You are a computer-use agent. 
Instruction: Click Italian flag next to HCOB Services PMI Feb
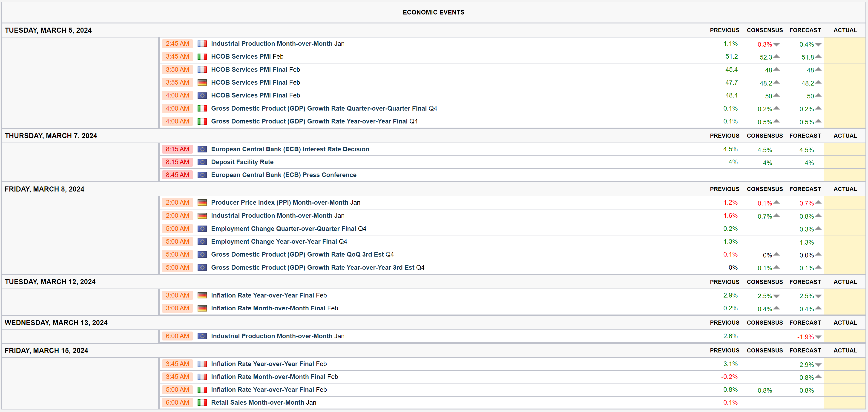point(202,57)
